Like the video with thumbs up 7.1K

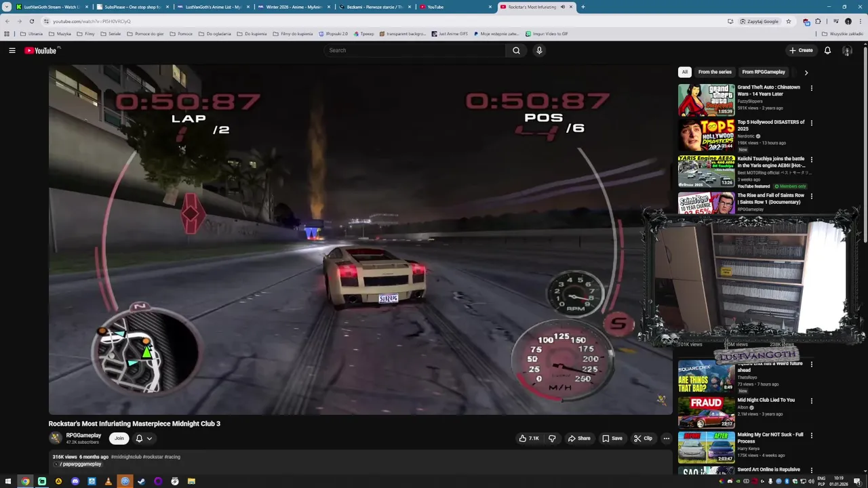[x=529, y=439]
